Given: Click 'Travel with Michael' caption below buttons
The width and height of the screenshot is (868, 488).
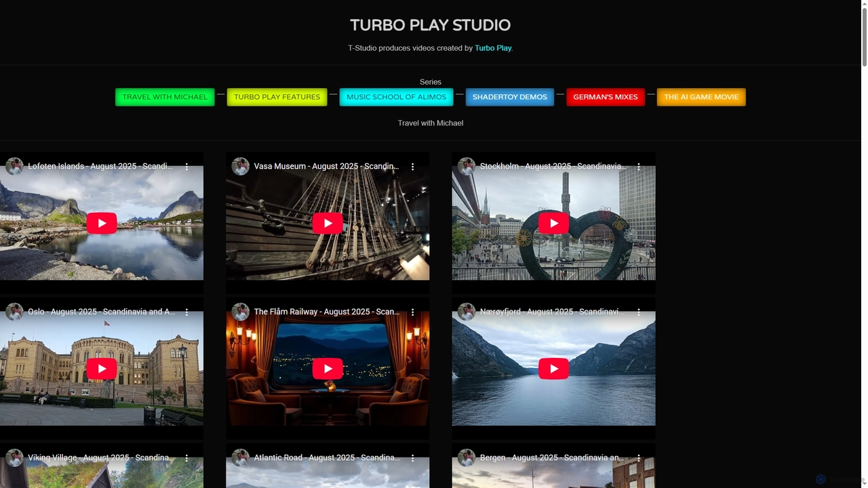Looking at the screenshot, I should (431, 123).
